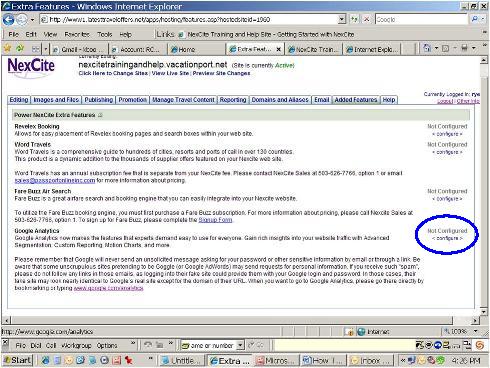Screen dimensions: 490x368
Task: Click the Feeds icon in the command bar
Action: tap(445, 49)
